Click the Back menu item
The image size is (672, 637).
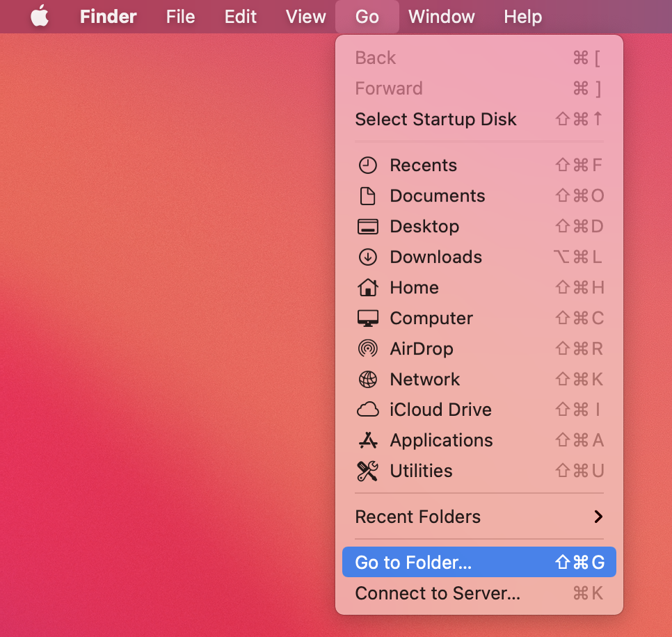(479, 58)
